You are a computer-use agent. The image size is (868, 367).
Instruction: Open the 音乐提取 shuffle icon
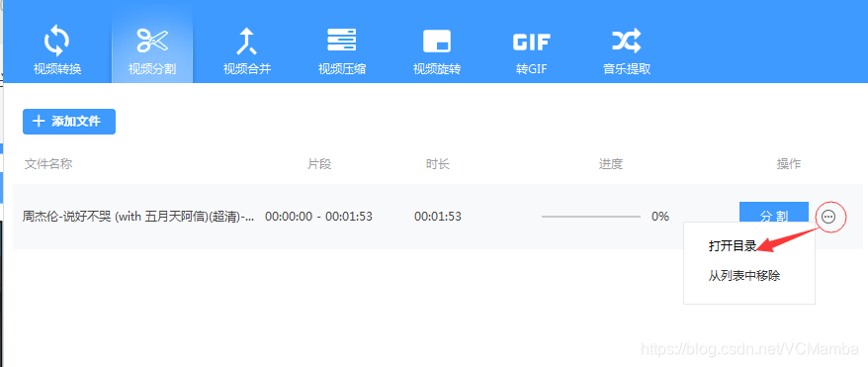click(626, 41)
